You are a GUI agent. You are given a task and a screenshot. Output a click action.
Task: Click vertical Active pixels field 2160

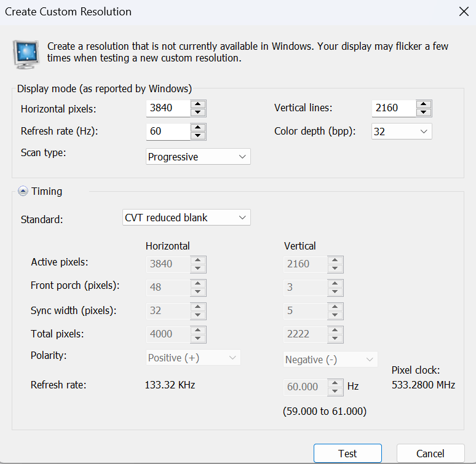(x=306, y=264)
